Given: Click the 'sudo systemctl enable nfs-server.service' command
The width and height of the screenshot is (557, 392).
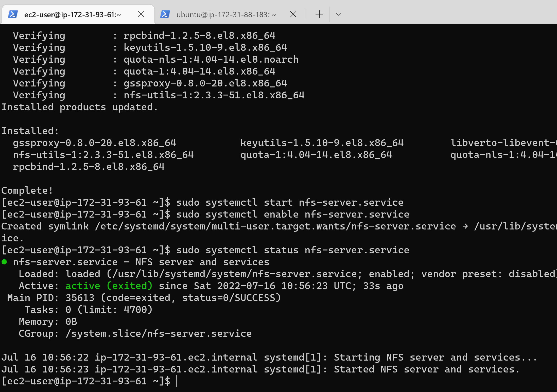Looking at the screenshot, I should (293, 214).
